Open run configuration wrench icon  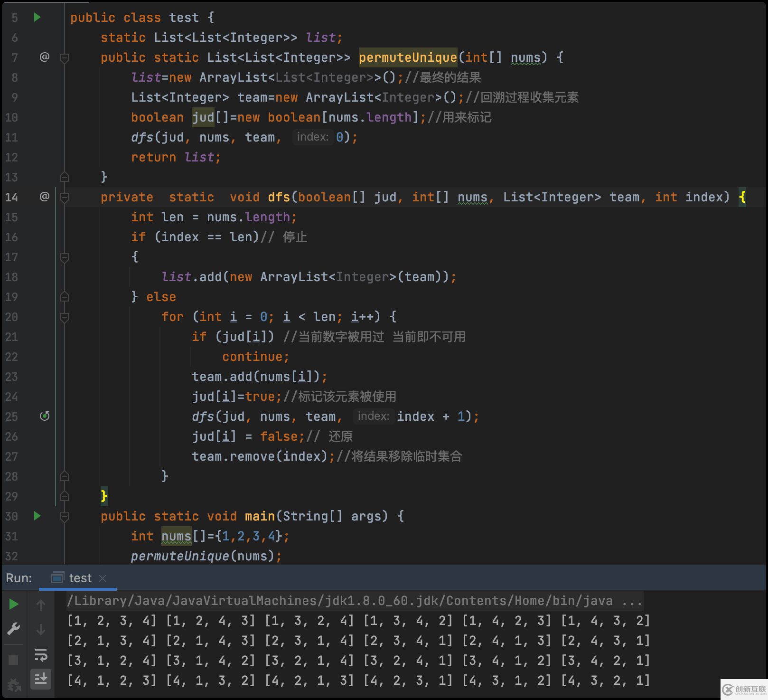pyautogui.click(x=14, y=629)
